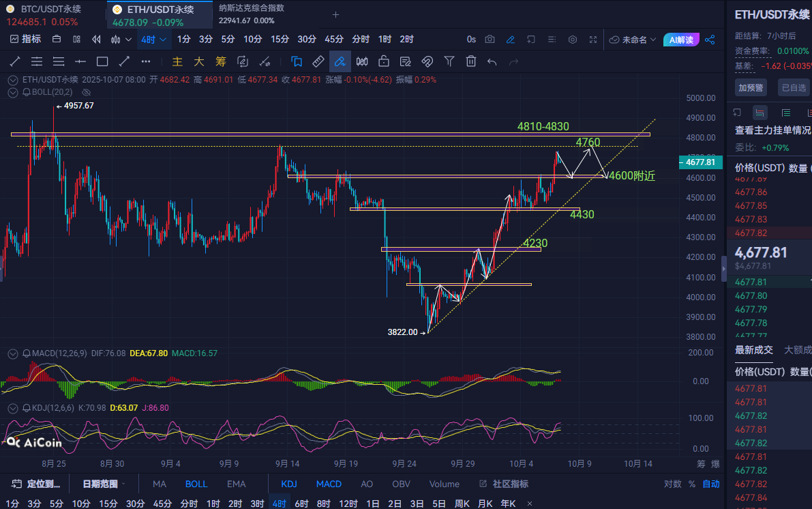Click the camera screenshot icon

pyautogui.click(x=490, y=40)
